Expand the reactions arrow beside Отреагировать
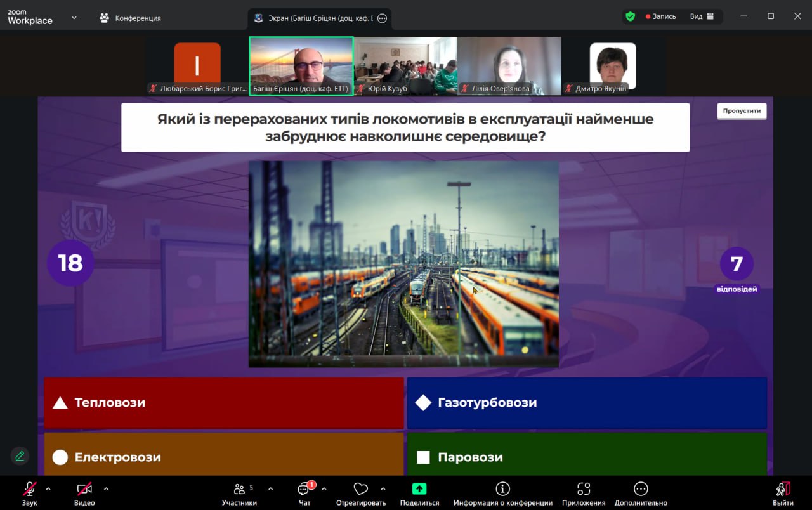The height and width of the screenshot is (510, 812). click(383, 488)
